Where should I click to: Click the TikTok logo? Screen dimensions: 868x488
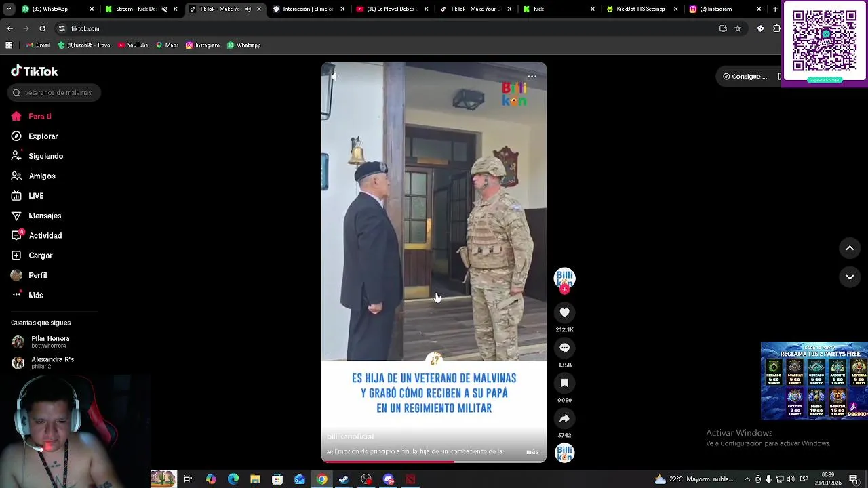[x=35, y=71]
